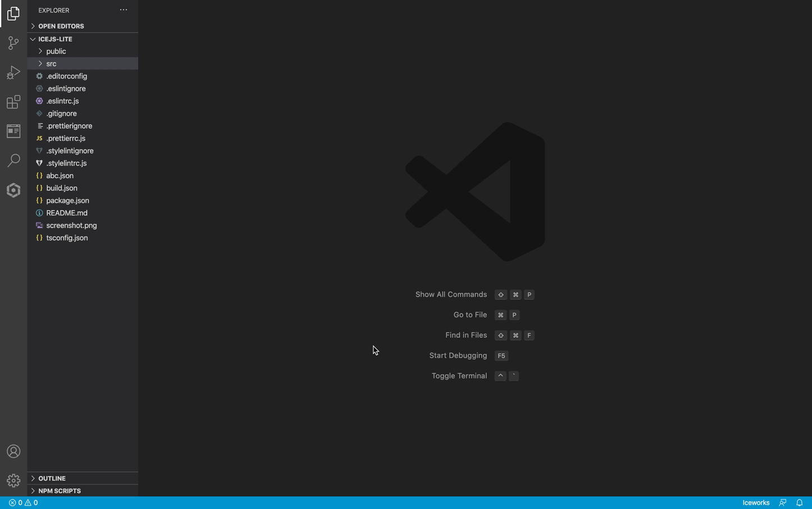Open the screenshot.png file

[x=83, y=225]
